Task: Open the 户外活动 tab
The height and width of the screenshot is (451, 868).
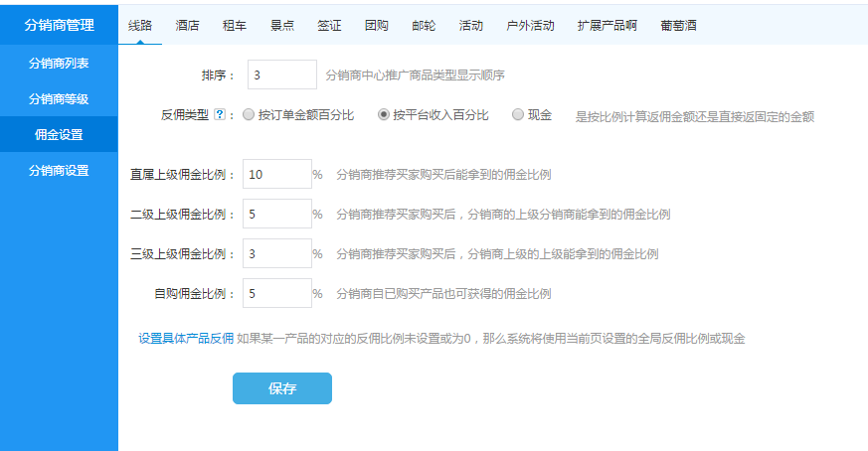Action: [530, 25]
